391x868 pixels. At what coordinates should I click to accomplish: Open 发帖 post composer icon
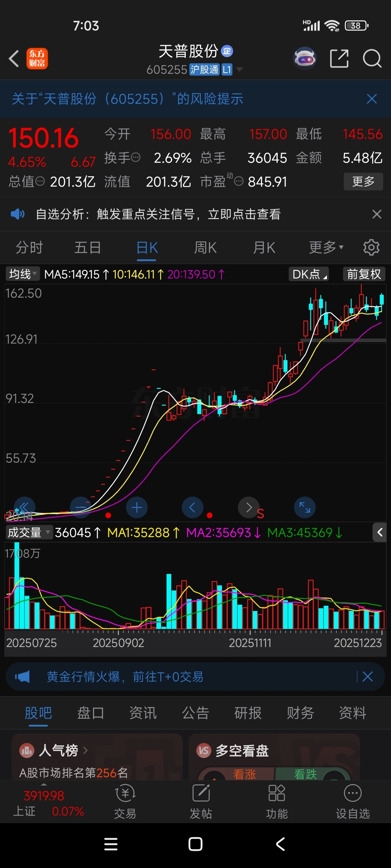click(x=201, y=801)
